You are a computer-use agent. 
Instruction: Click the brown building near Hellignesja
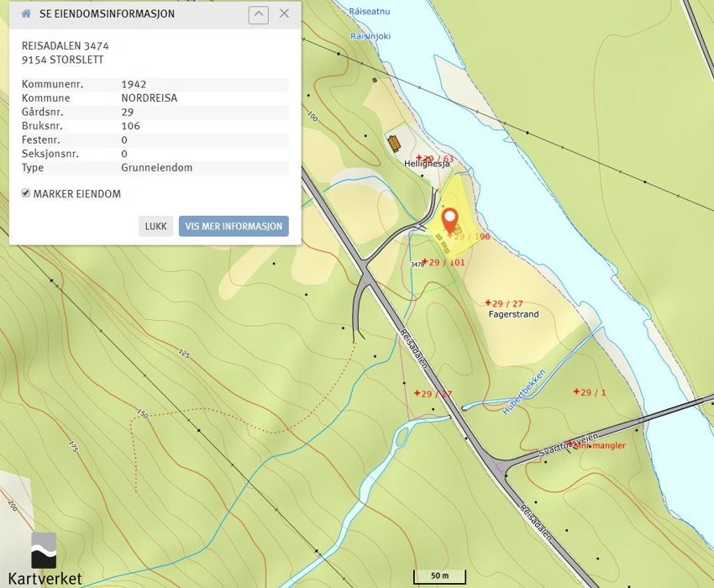point(394,144)
